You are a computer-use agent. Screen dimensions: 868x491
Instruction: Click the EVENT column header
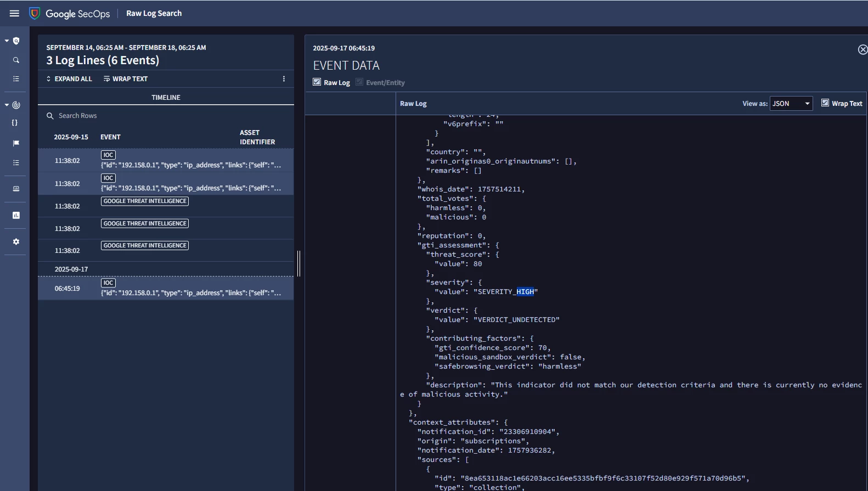click(x=110, y=137)
